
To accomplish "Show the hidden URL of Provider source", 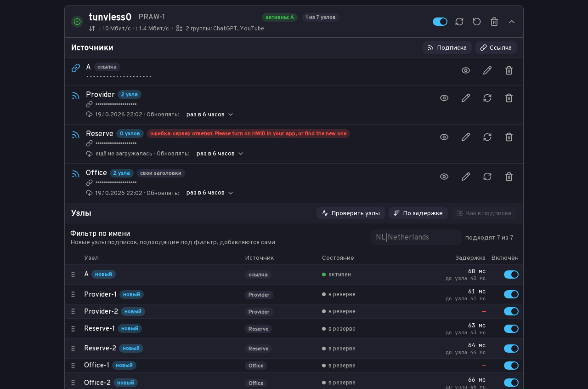I will (x=444, y=98).
